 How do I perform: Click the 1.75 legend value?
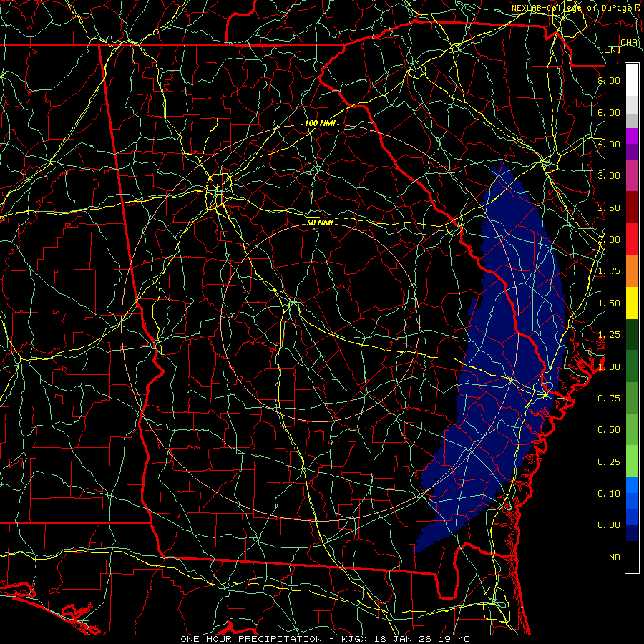[609, 271]
